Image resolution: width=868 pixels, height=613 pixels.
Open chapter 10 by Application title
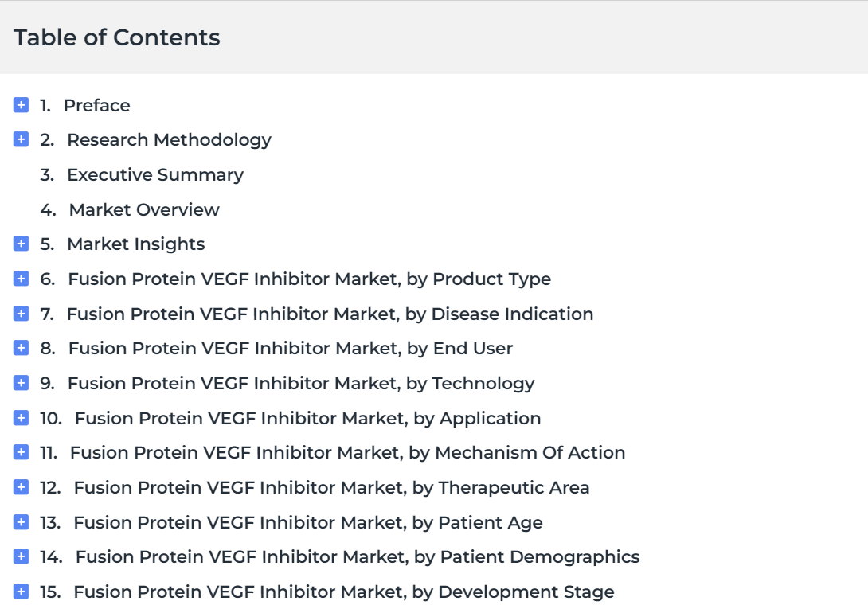(x=308, y=418)
